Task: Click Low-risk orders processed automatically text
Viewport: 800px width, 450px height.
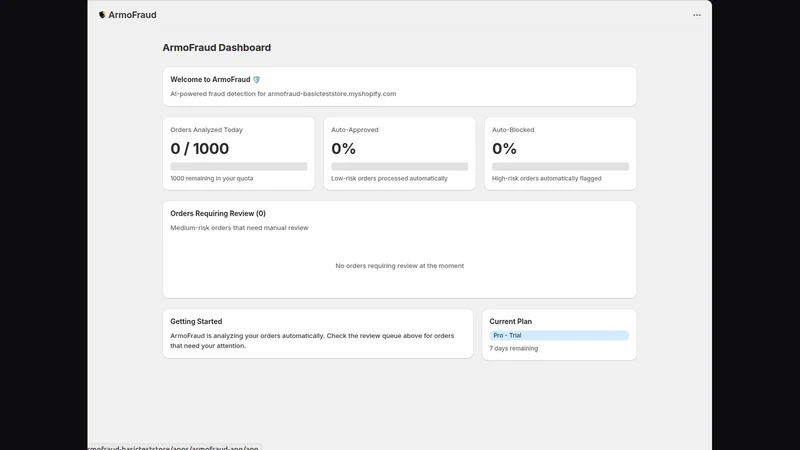Action: pos(389,179)
